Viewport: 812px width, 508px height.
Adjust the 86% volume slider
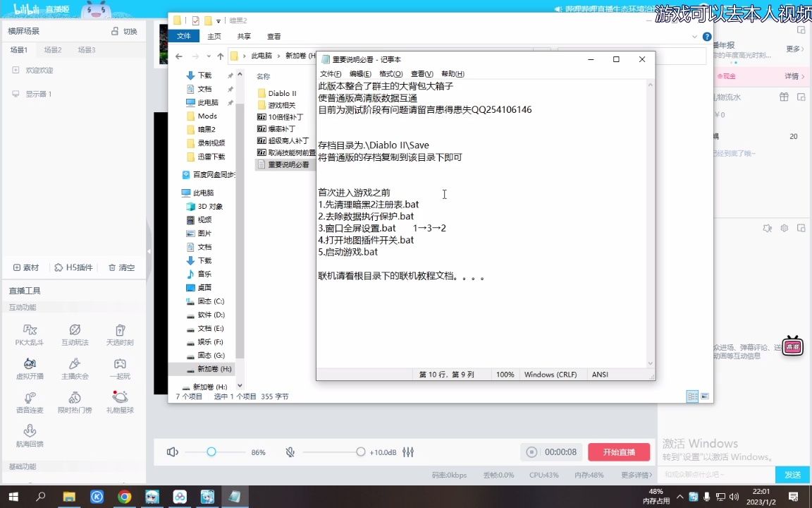point(211,453)
